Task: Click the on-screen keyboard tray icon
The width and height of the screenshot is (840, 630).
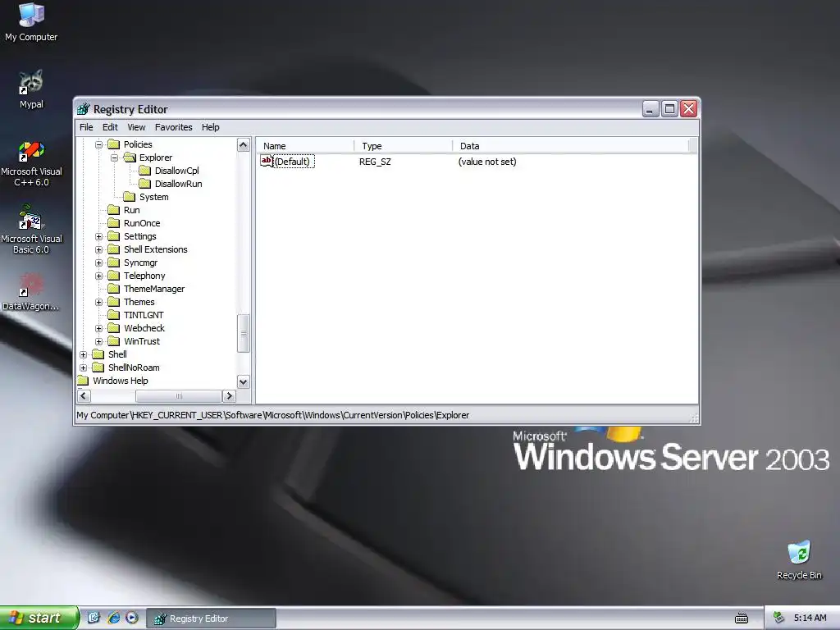Action: [742, 619]
